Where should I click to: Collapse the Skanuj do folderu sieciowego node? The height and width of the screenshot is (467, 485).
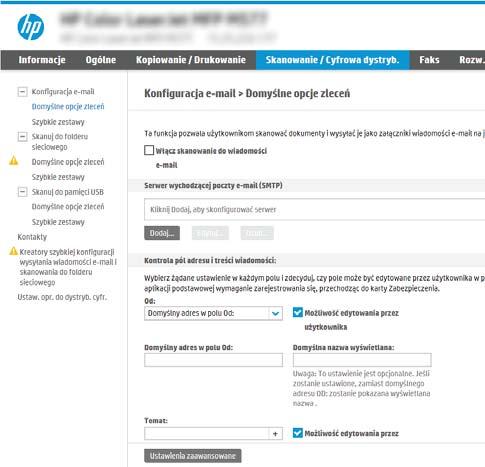click(22, 136)
